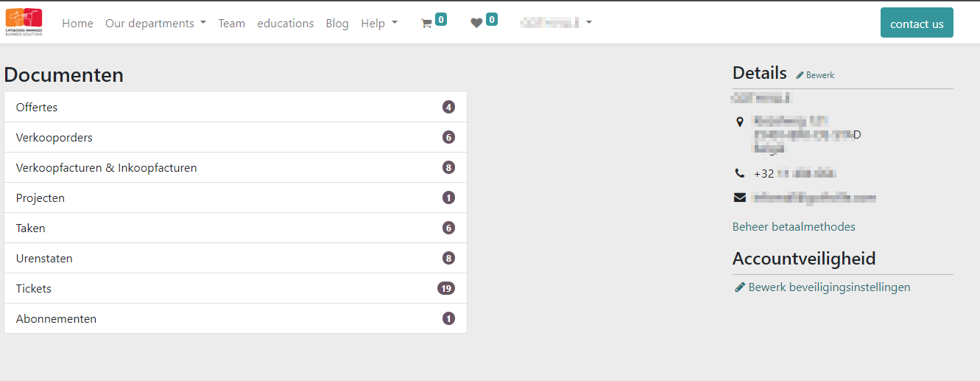Click the company logo in navbar

[24, 22]
